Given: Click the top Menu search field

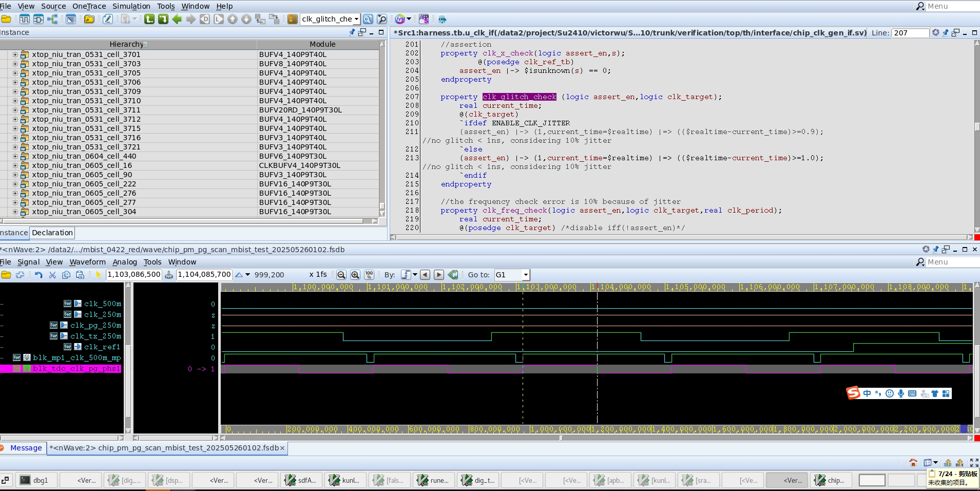Looking at the screenshot, I should [953, 6].
